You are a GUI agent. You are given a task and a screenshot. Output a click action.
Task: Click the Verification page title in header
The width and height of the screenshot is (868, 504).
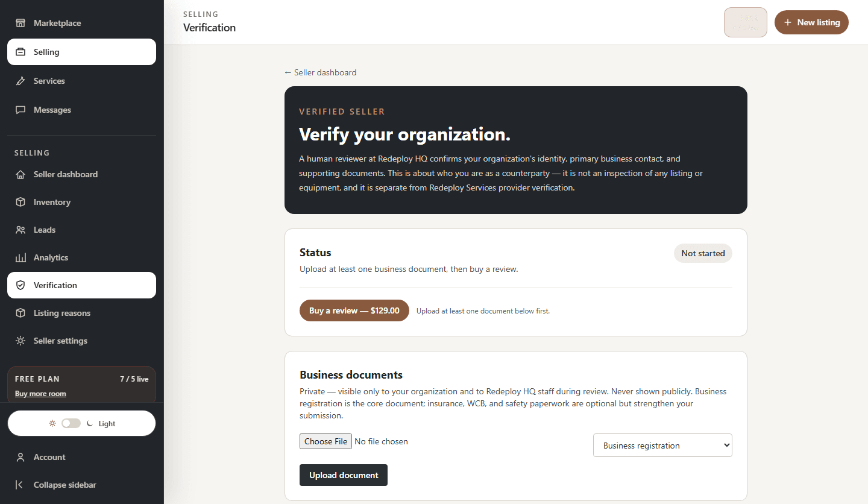(x=209, y=28)
